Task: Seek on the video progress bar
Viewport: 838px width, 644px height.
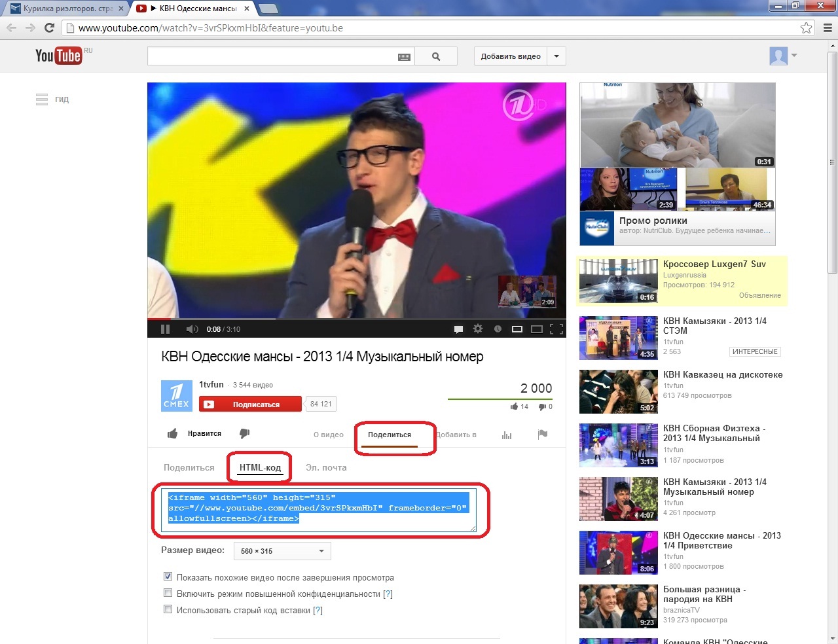Action: click(357, 319)
